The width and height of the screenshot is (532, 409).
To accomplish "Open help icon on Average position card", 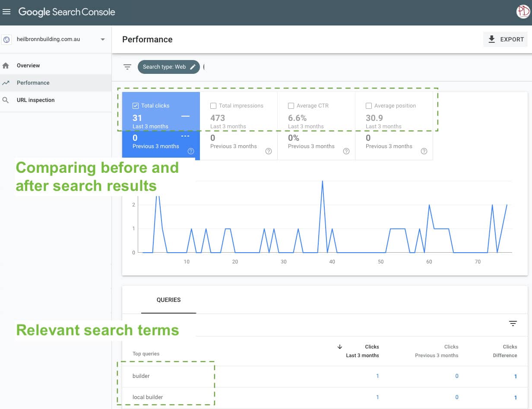I will pyautogui.click(x=424, y=151).
